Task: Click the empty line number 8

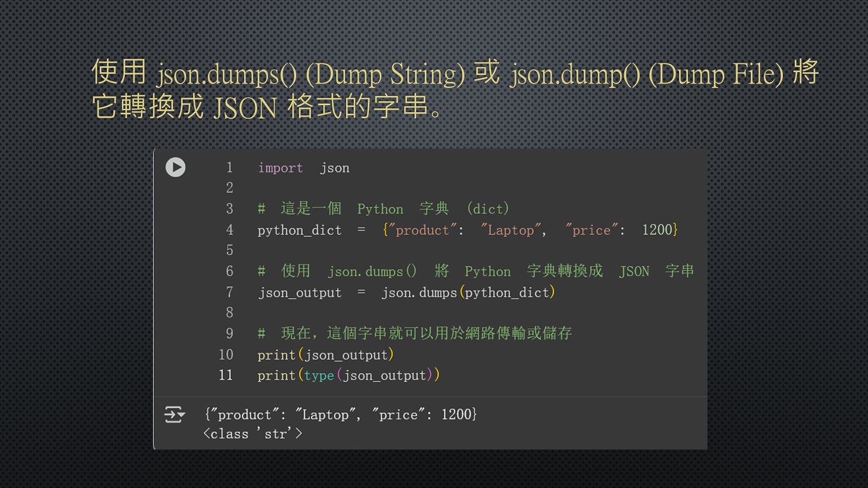Action: (229, 313)
